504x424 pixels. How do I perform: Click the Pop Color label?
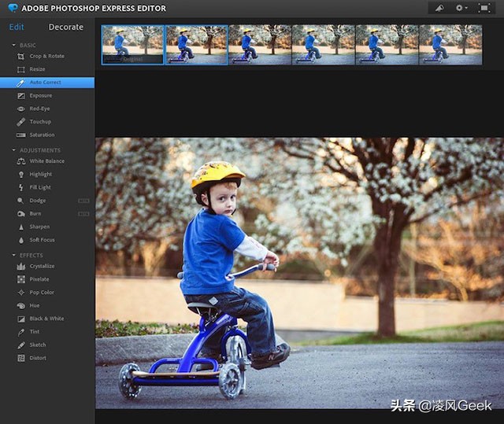point(42,293)
